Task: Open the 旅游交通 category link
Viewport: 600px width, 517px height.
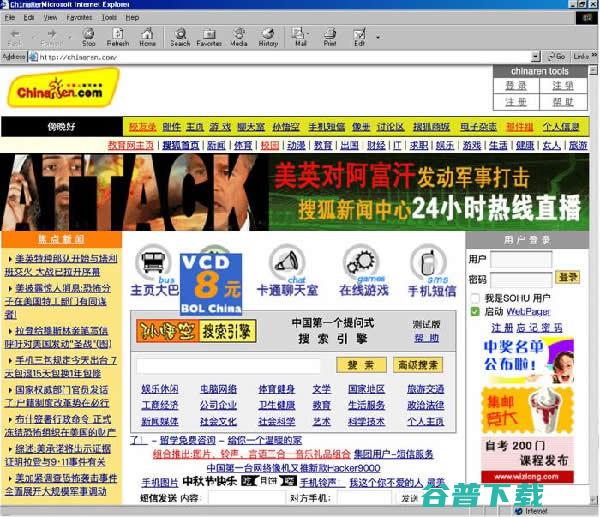Action: tap(426, 389)
